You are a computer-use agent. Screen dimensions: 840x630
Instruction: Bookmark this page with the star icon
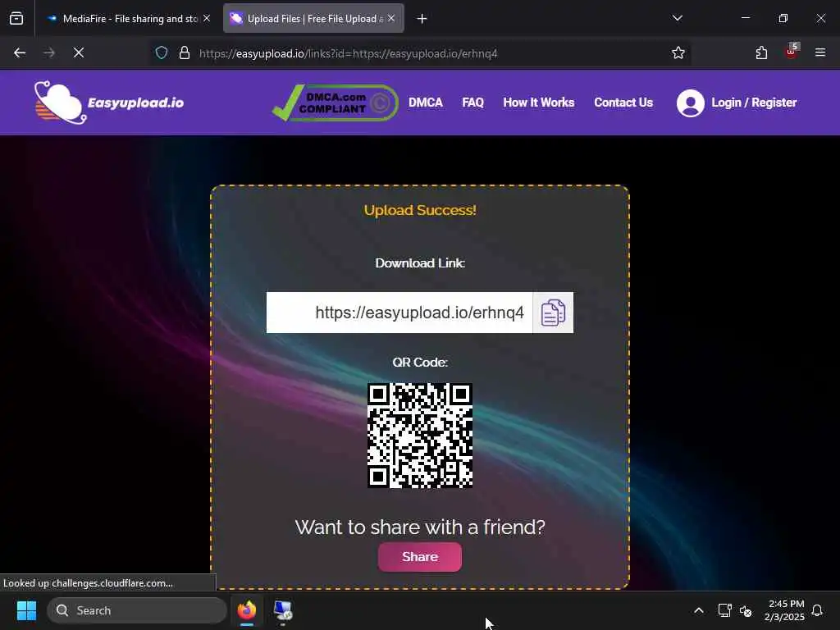click(678, 52)
